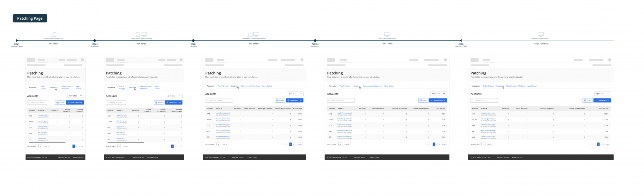Open Maintenance Windows tab in the fourth mockup

(372, 86)
